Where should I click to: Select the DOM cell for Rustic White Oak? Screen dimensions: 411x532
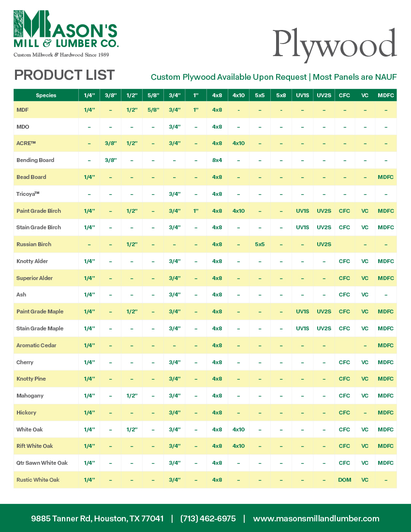[344, 480]
